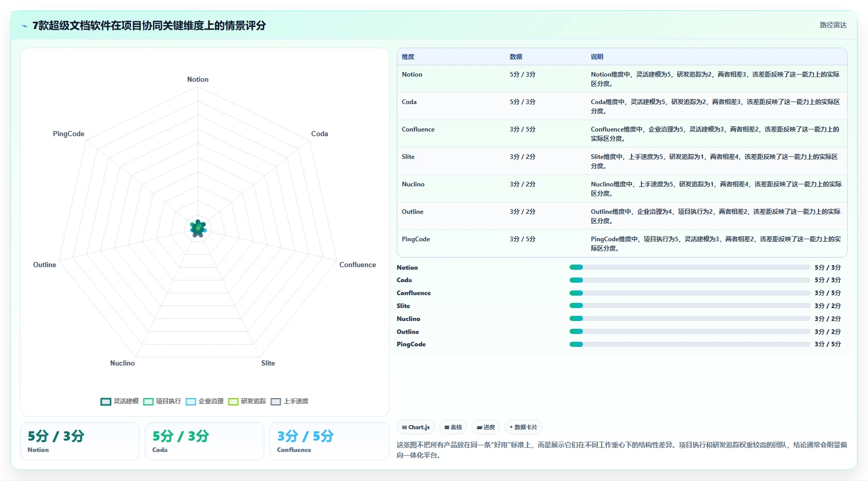Click the Confluence row in the table
This screenshot has width=868, height=481.
(x=622, y=134)
